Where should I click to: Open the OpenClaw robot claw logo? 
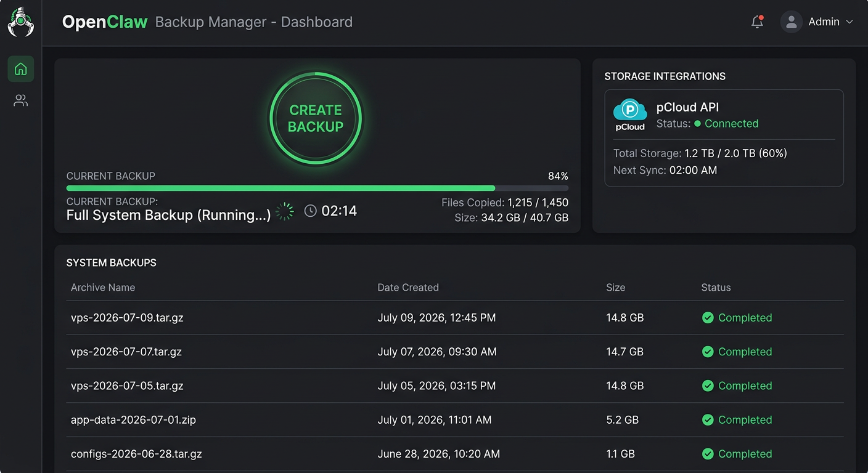(x=20, y=22)
